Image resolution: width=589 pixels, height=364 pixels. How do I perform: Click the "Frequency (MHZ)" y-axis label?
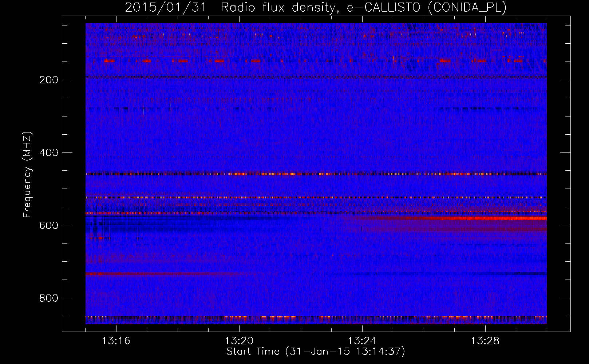tap(27, 175)
